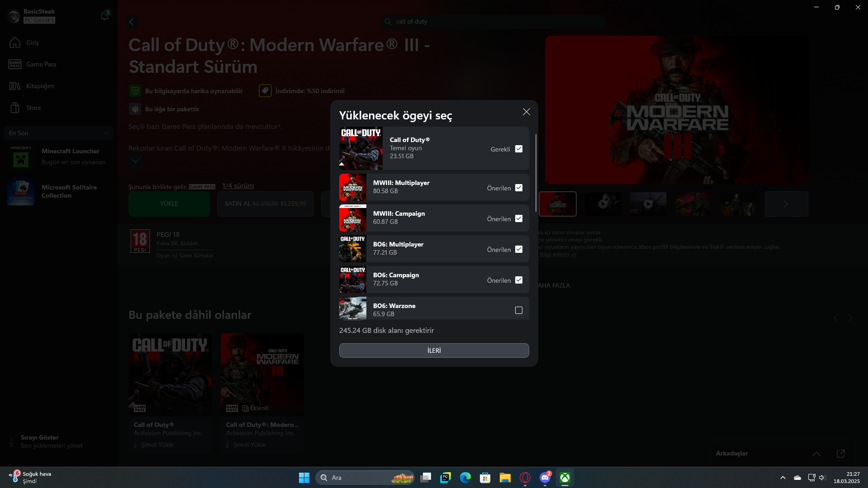
Task: Expand the game description chevron
Action: click(135, 161)
